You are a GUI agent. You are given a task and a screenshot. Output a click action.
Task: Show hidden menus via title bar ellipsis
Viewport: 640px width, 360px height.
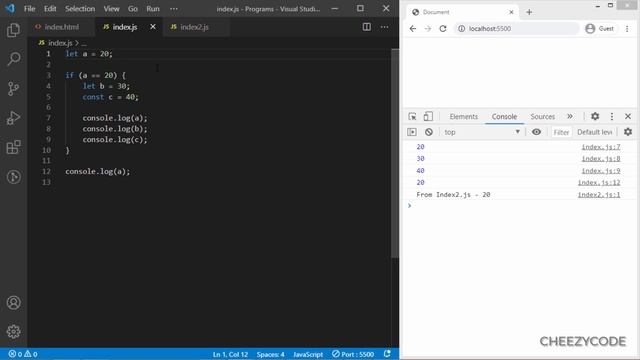click(173, 9)
